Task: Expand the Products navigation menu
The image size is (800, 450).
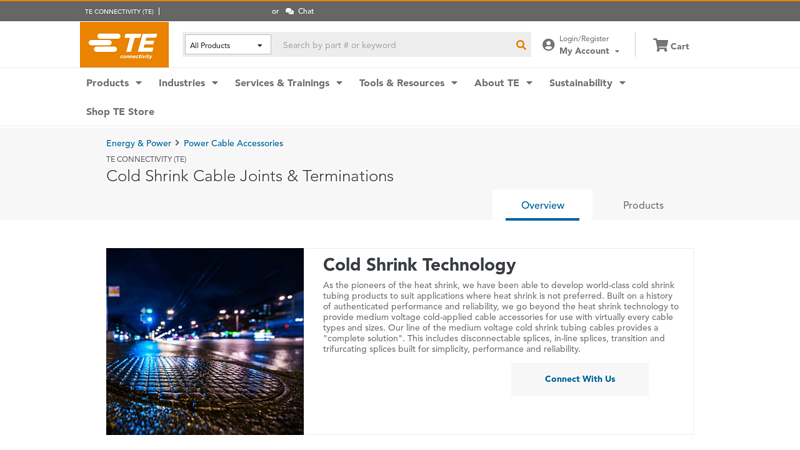Action: (x=114, y=83)
